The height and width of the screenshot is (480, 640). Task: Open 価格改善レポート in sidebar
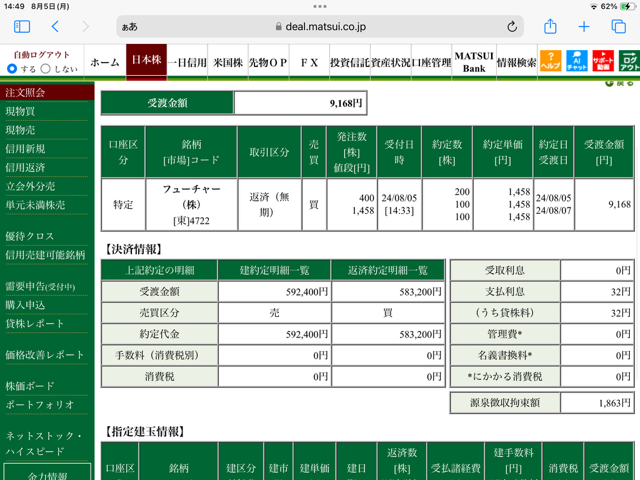coord(44,355)
